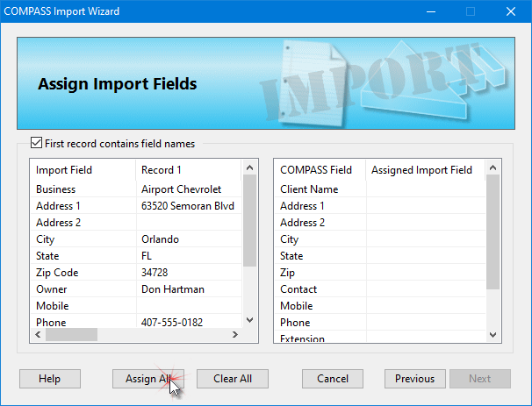Click Assigned Import Field cell for Contact
Viewport: 532px width, 406px height.
tap(426, 289)
